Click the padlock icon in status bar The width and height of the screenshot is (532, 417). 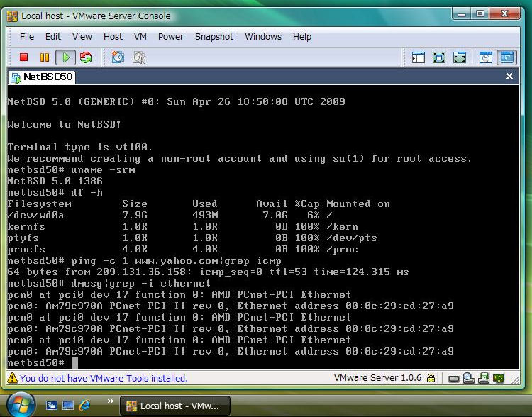tap(431, 378)
